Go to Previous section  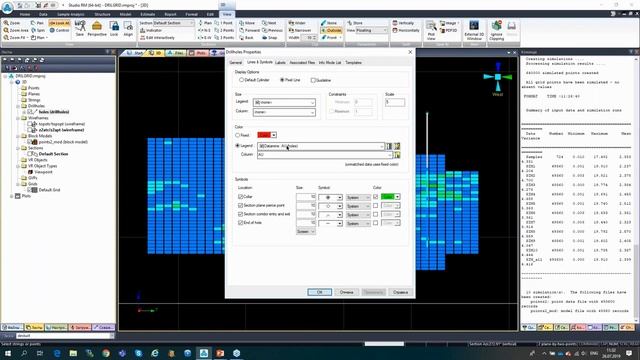click(272, 30)
